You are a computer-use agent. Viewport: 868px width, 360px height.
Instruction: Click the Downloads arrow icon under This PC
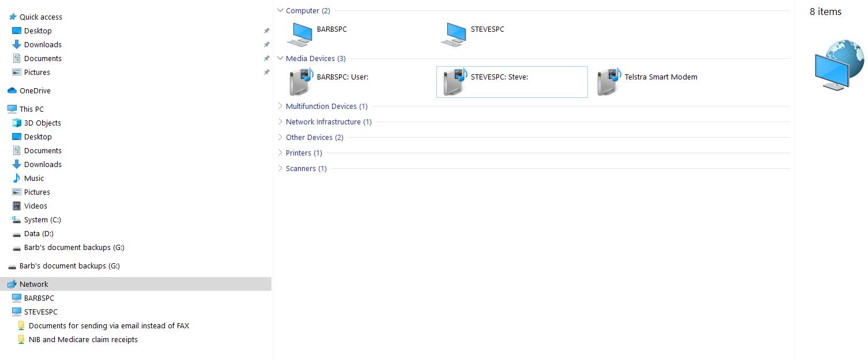[17, 164]
